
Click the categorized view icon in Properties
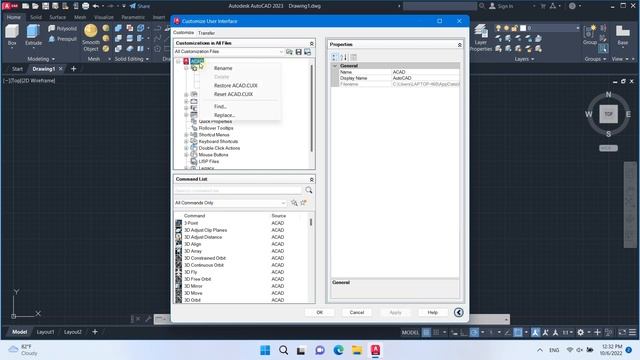point(334,57)
